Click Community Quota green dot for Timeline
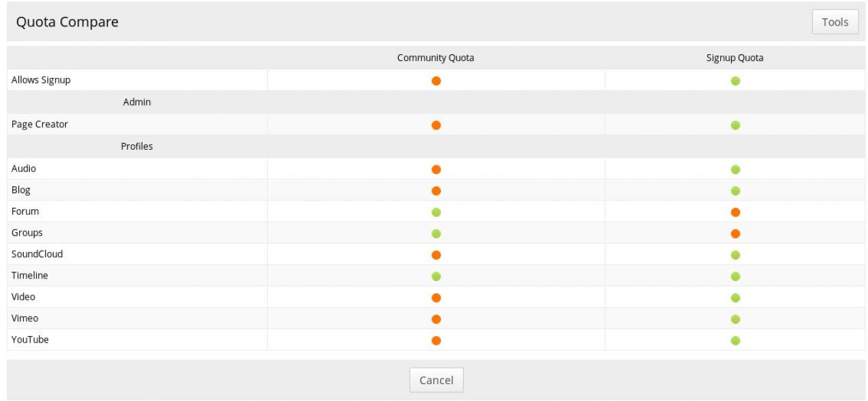 436,276
